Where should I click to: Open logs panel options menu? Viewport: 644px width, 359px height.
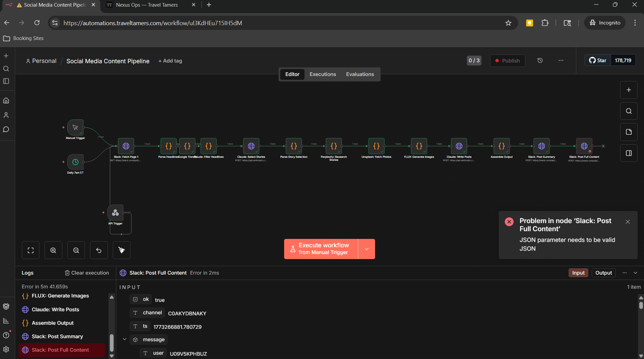point(625,273)
